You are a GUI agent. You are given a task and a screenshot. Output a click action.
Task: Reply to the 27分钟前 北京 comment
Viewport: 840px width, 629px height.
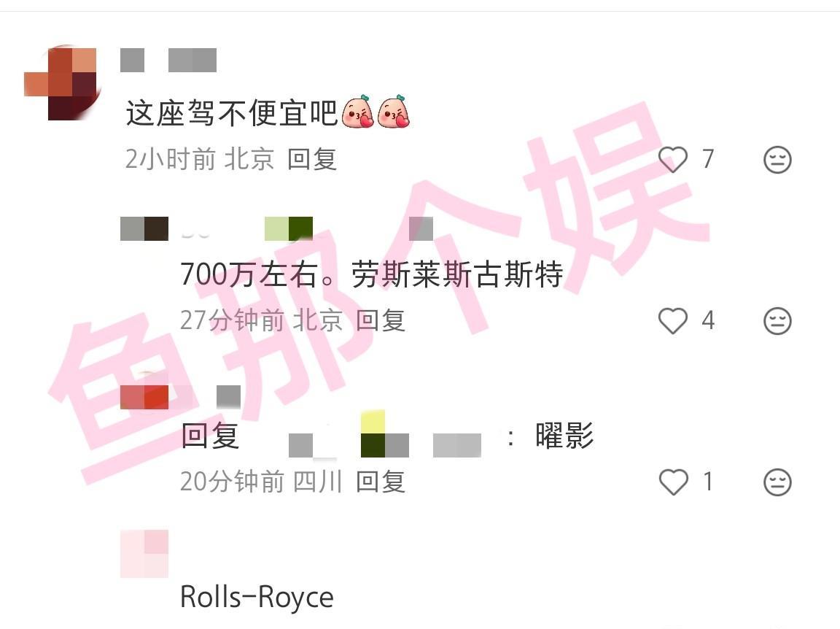381,320
